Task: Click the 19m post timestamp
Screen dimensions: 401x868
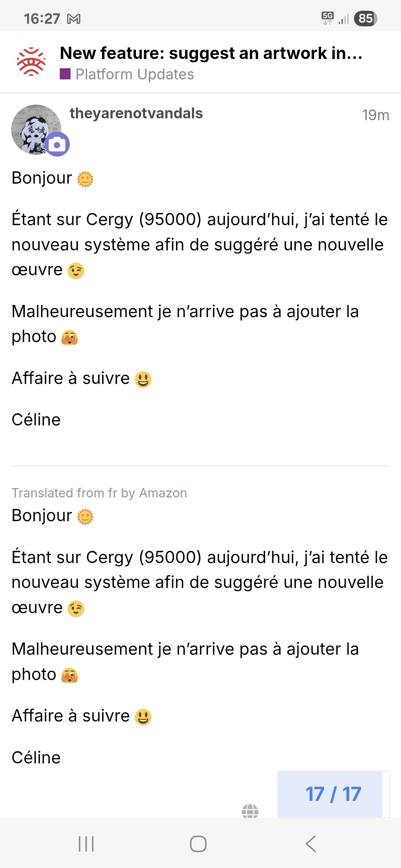Action: [375, 115]
